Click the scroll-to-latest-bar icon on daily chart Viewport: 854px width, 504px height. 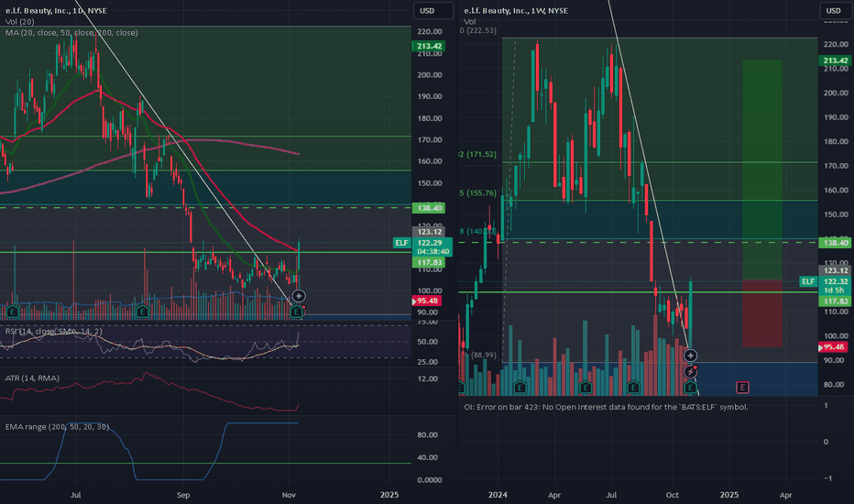(299, 296)
